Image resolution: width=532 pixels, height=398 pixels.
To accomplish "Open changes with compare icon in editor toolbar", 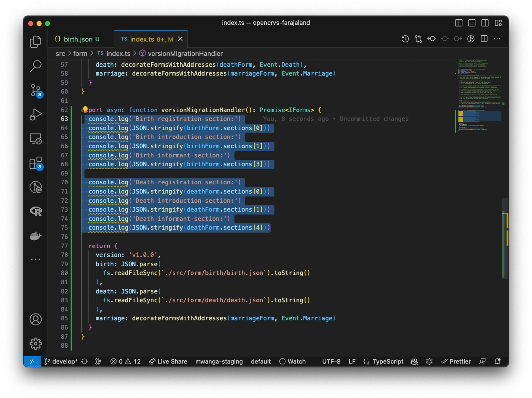I will [418, 39].
